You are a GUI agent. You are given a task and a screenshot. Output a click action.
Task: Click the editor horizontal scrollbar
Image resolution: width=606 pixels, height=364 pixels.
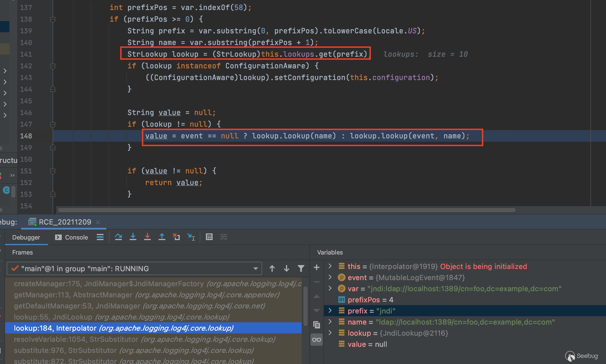(287, 210)
